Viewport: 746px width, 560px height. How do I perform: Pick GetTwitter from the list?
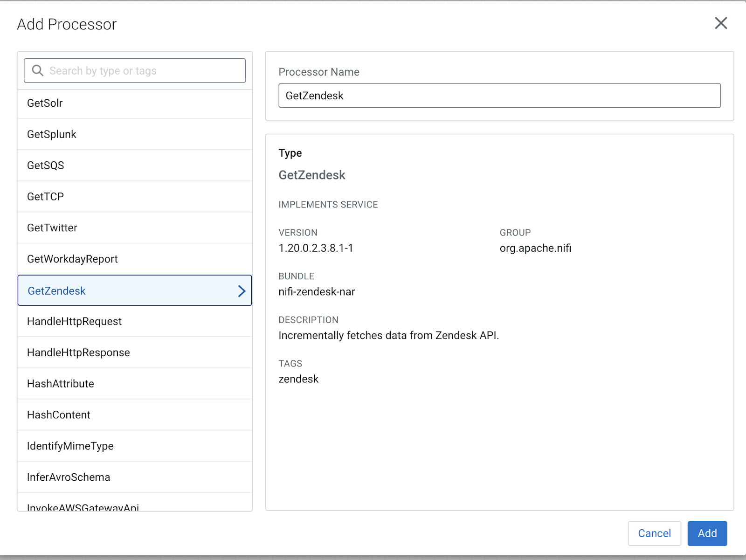[x=135, y=228]
